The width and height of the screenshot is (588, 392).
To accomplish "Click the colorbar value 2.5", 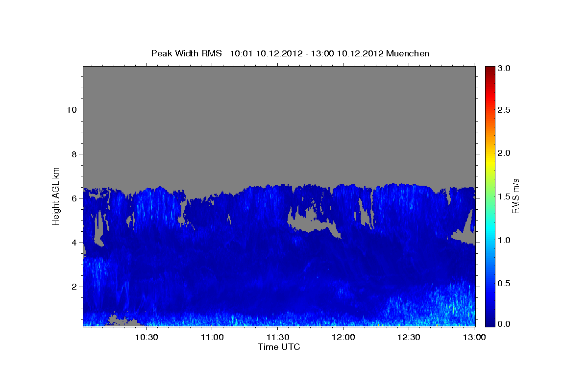I will (x=505, y=110).
